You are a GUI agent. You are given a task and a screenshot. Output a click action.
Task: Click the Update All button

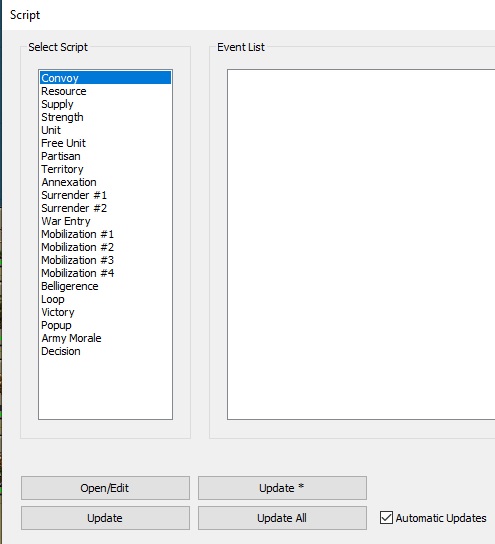[x=282, y=518]
